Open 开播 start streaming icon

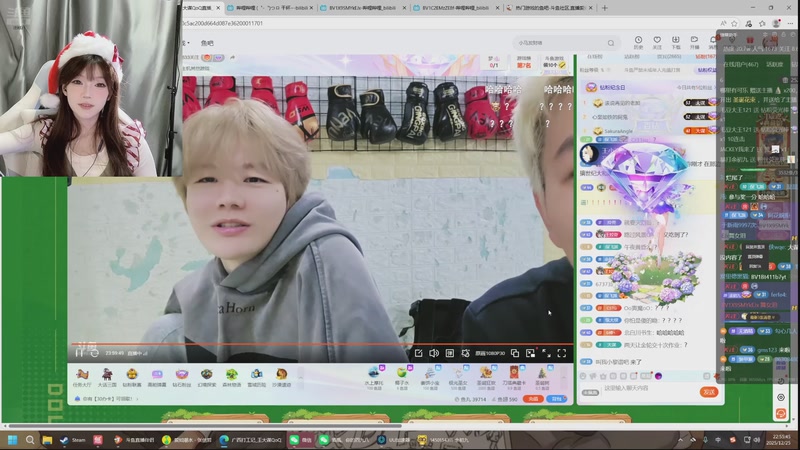[694, 42]
